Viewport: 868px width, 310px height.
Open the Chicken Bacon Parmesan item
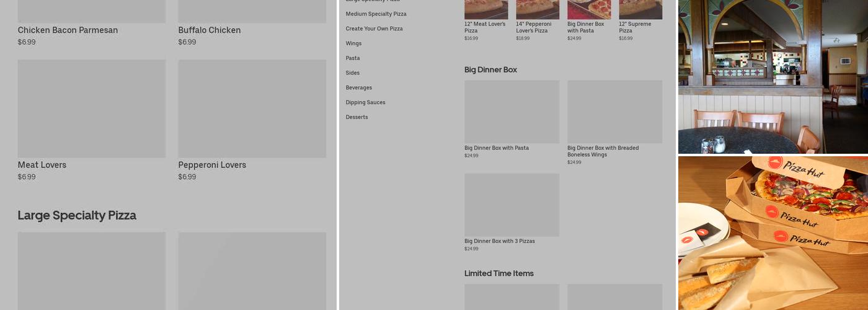[x=68, y=30]
